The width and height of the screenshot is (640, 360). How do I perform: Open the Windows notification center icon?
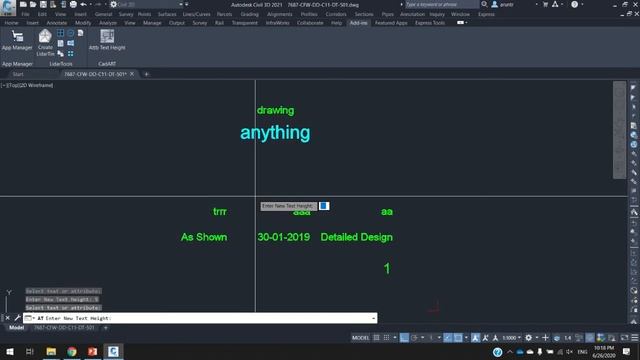click(627, 351)
